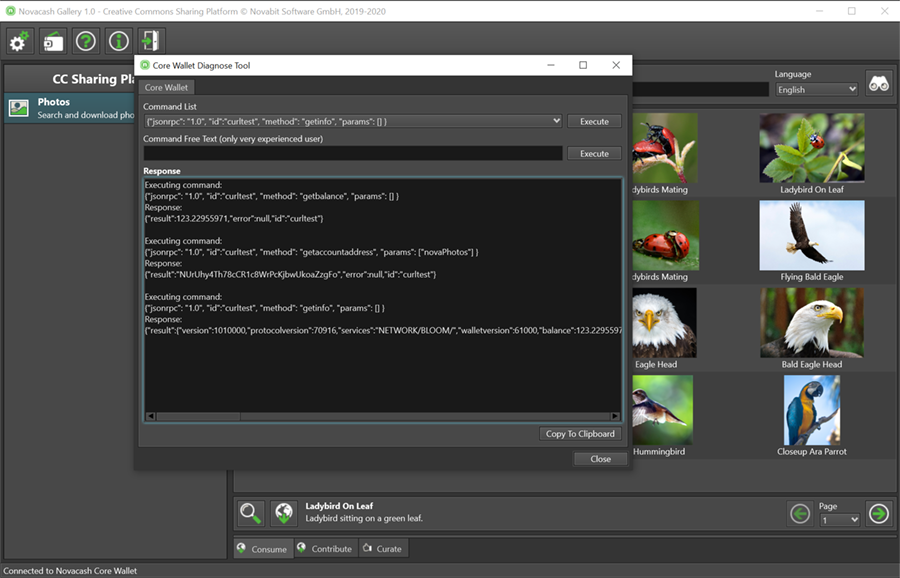Open the settings gear icon
This screenshot has width=900, height=578.
tap(20, 41)
